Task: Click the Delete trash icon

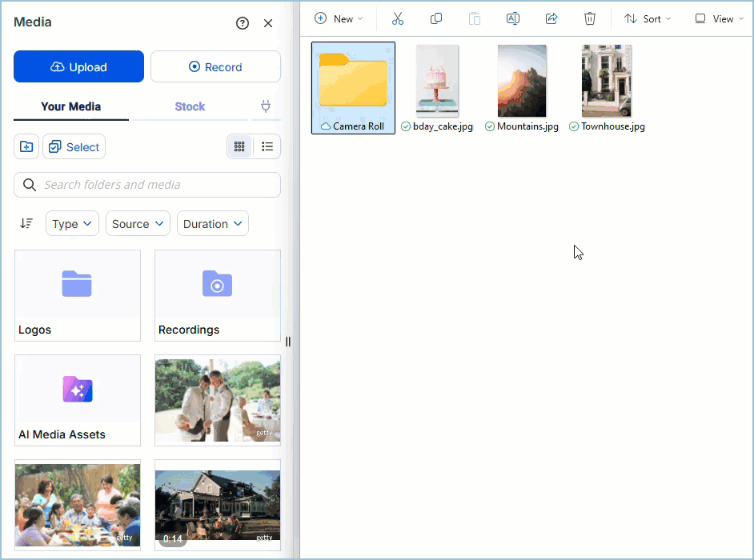Action: [590, 18]
